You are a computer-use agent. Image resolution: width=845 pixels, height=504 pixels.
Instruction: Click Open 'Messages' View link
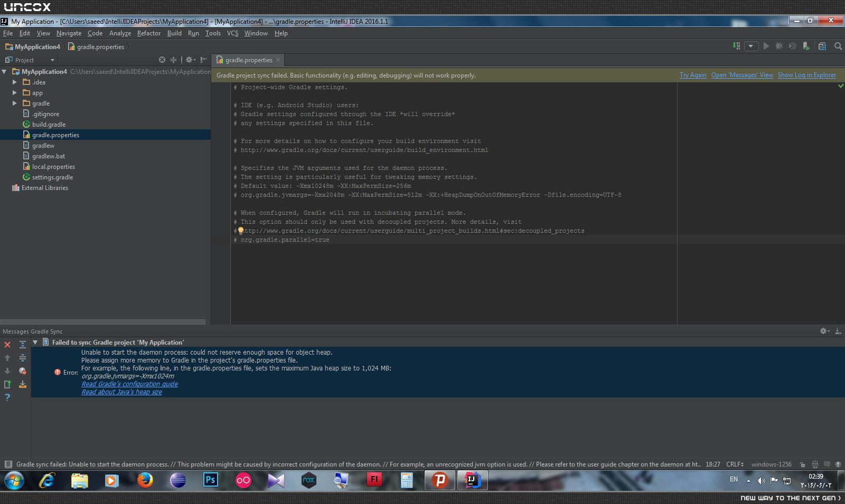click(x=742, y=75)
